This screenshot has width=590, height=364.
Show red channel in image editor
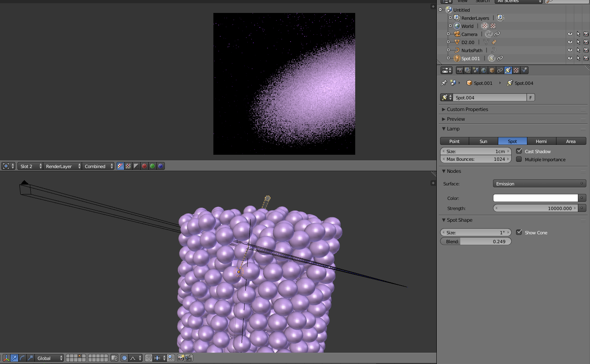(x=144, y=166)
